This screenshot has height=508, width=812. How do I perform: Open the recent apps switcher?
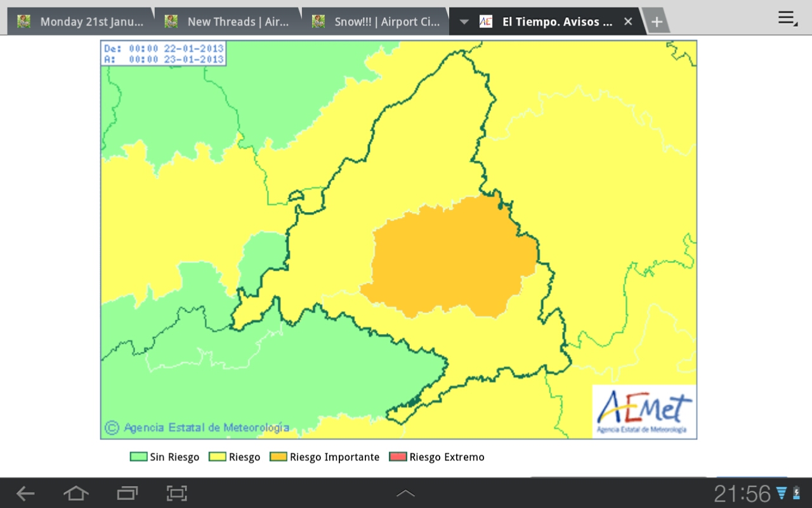click(127, 493)
